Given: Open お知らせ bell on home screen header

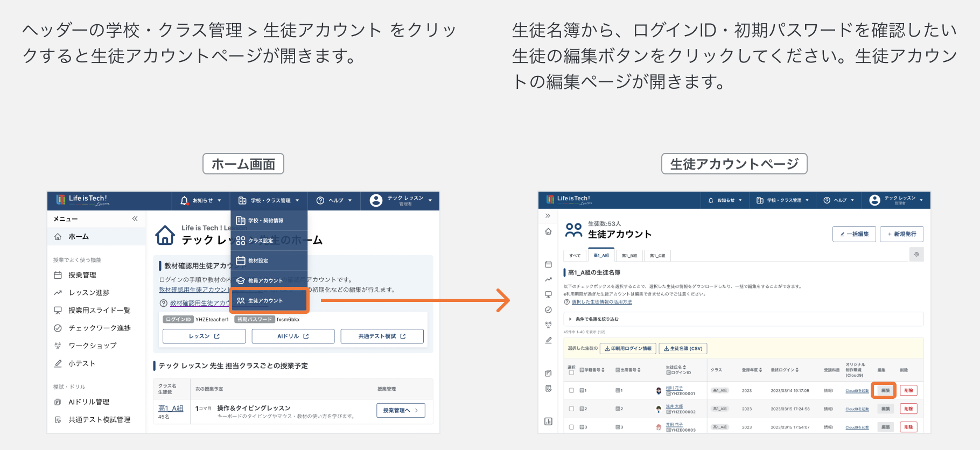Looking at the screenshot, I should click(x=185, y=201).
